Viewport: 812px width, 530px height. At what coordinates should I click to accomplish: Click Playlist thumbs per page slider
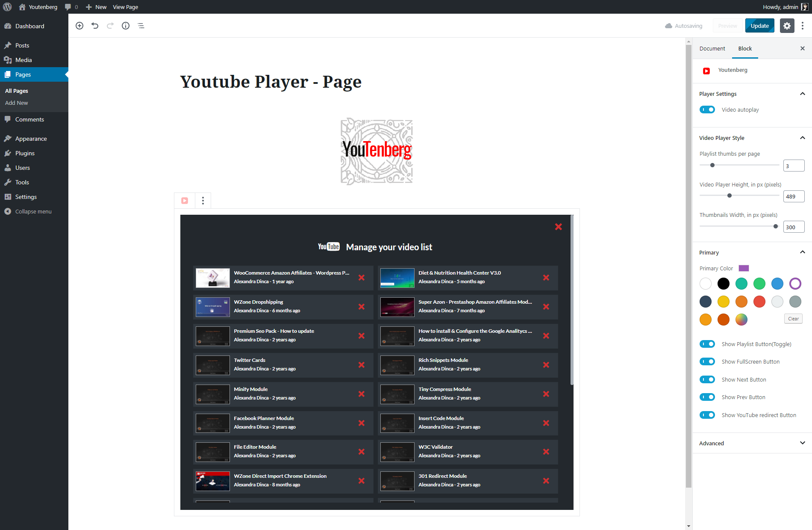click(x=739, y=165)
